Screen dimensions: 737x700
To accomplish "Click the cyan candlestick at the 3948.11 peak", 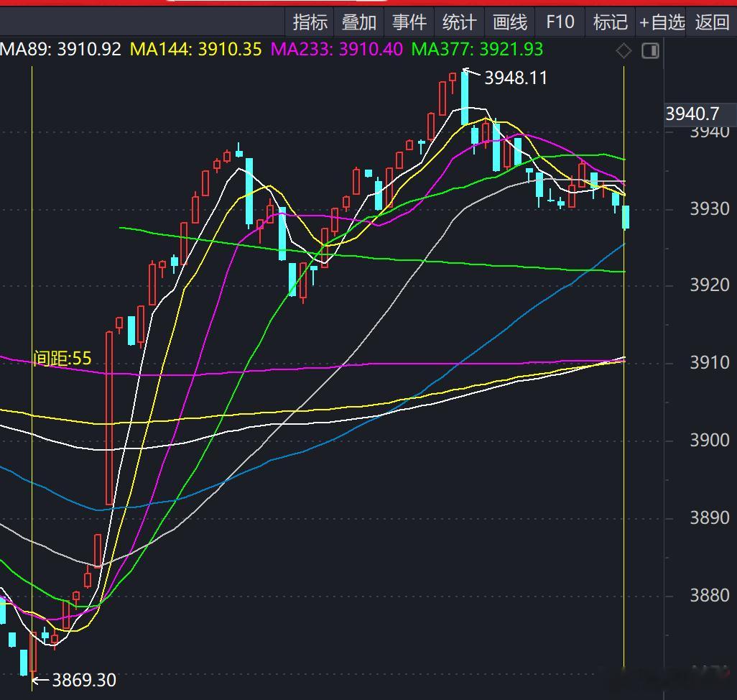I will [x=464, y=97].
